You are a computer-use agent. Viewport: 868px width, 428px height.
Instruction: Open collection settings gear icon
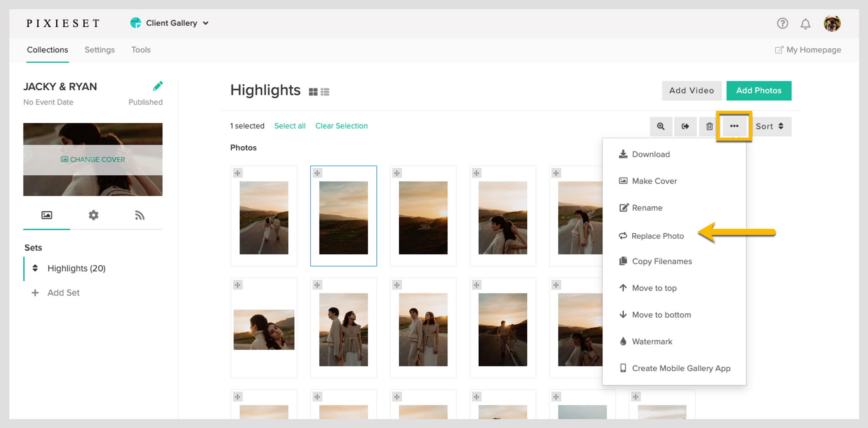pyautogui.click(x=93, y=215)
